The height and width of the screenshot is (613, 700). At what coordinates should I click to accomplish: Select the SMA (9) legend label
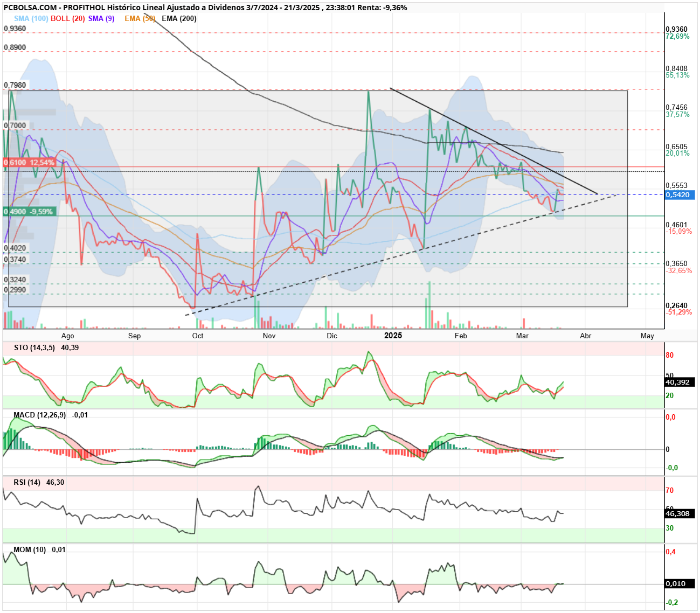101,18
